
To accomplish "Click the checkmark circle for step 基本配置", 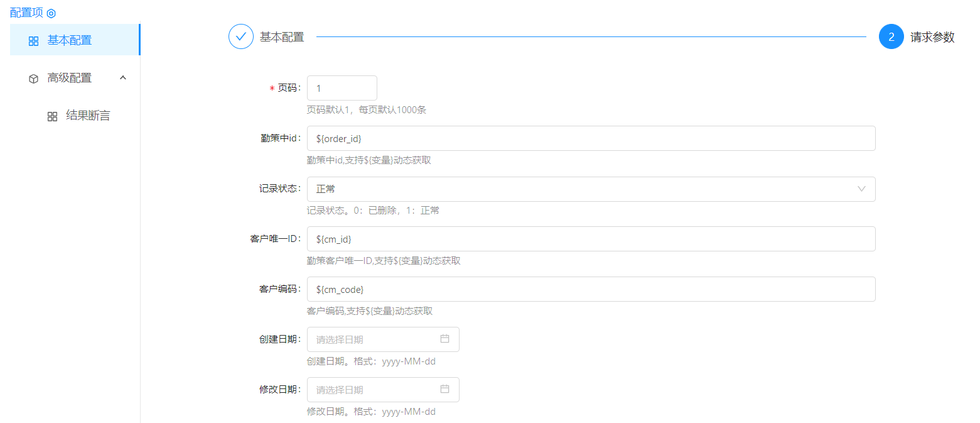I will pos(240,36).
